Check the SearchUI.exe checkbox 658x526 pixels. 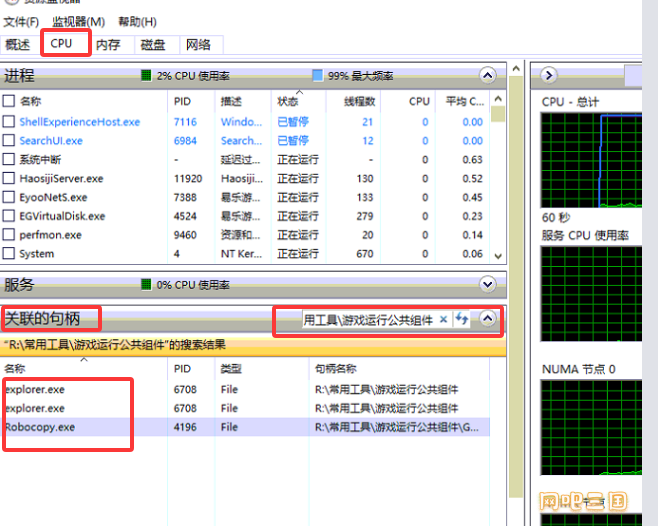point(9,141)
